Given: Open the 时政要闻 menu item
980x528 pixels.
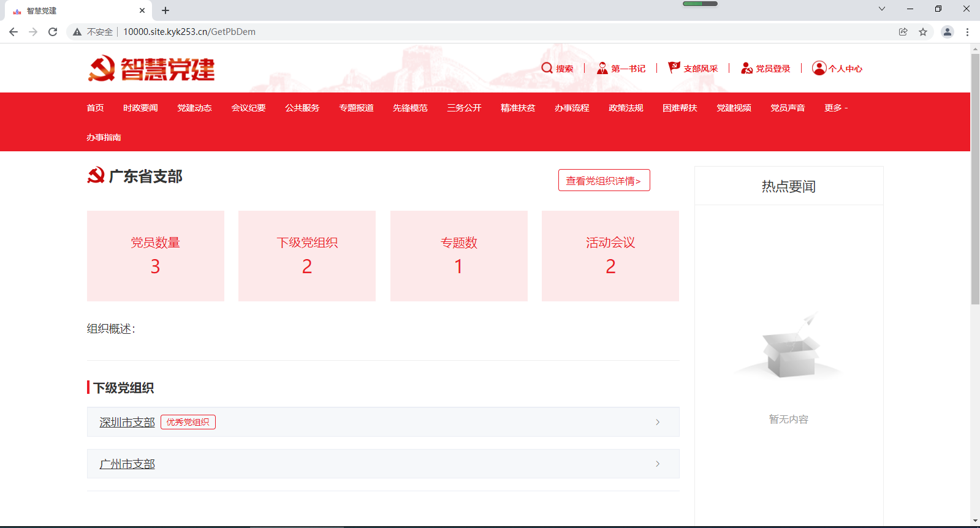Looking at the screenshot, I should pos(140,108).
